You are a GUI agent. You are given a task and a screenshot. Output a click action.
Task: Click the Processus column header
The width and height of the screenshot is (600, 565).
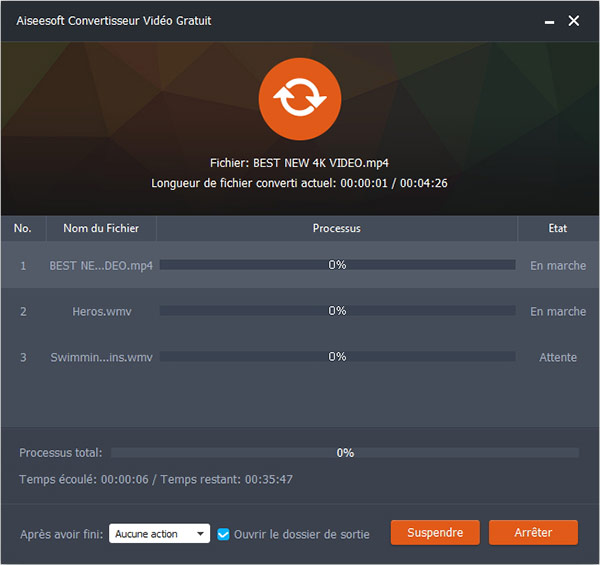click(337, 228)
